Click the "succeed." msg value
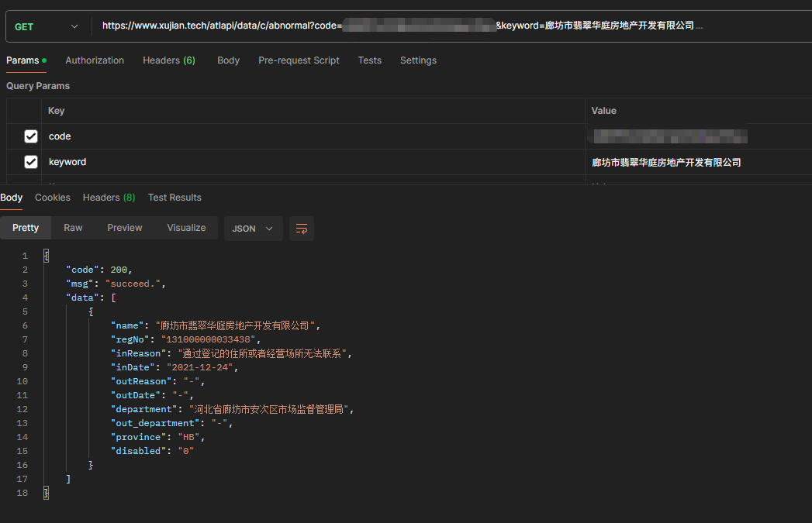This screenshot has width=812, height=523. 133,284
